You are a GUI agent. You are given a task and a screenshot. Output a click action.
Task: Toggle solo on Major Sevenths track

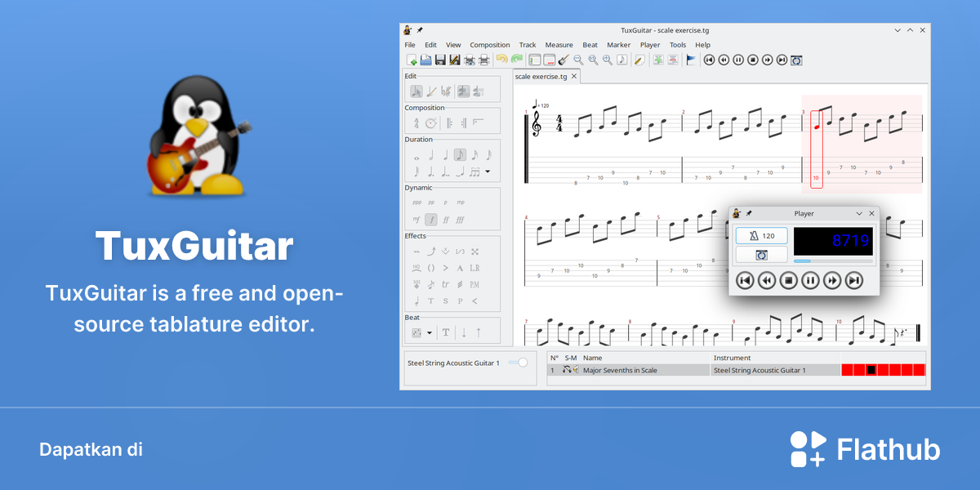(567, 370)
